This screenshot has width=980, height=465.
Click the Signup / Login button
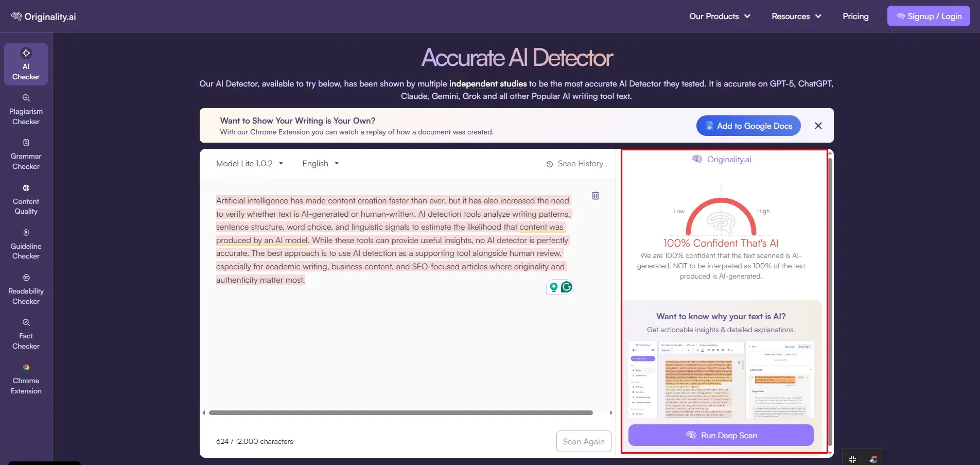point(929,16)
